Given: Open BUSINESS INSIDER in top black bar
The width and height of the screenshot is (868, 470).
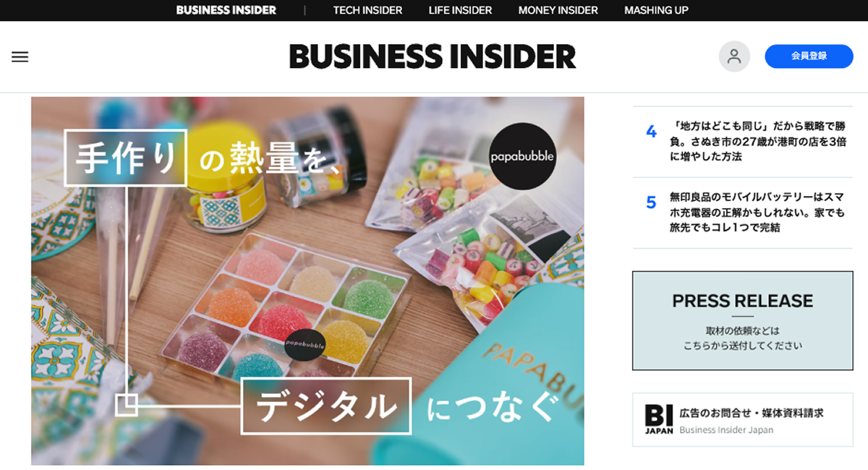Looking at the screenshot, I should [x=226, y=10].
